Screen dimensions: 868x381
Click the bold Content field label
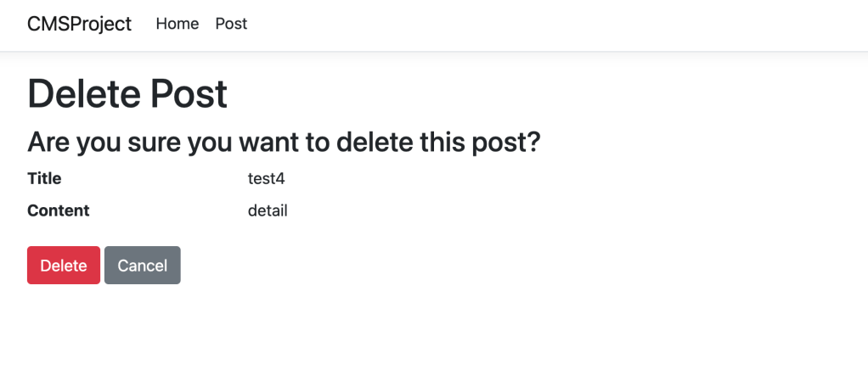pos(58,210)
